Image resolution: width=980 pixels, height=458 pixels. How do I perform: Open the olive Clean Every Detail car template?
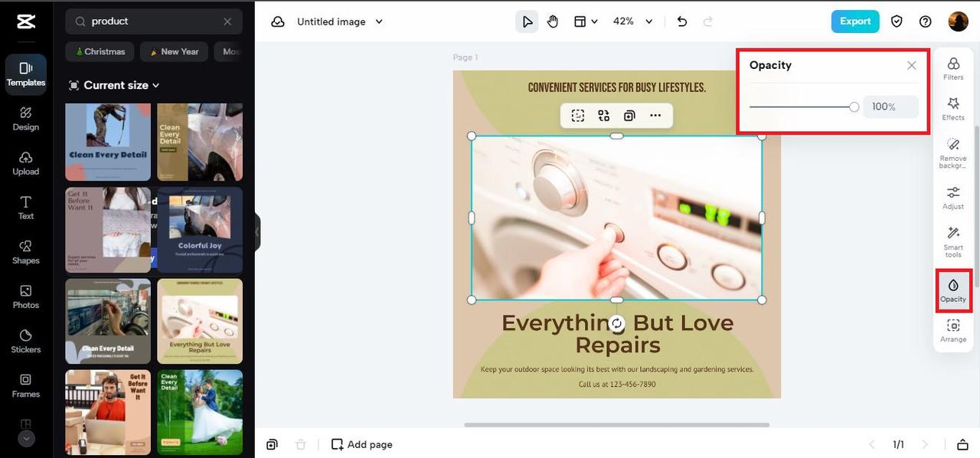[x=200, y=142]
